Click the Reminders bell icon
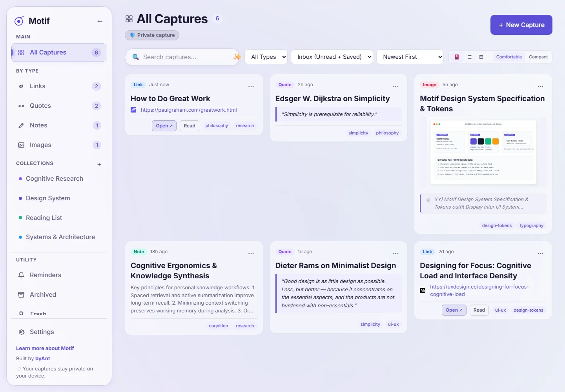The height and width of the screenshot is (392, 565). tap(21, 275)
